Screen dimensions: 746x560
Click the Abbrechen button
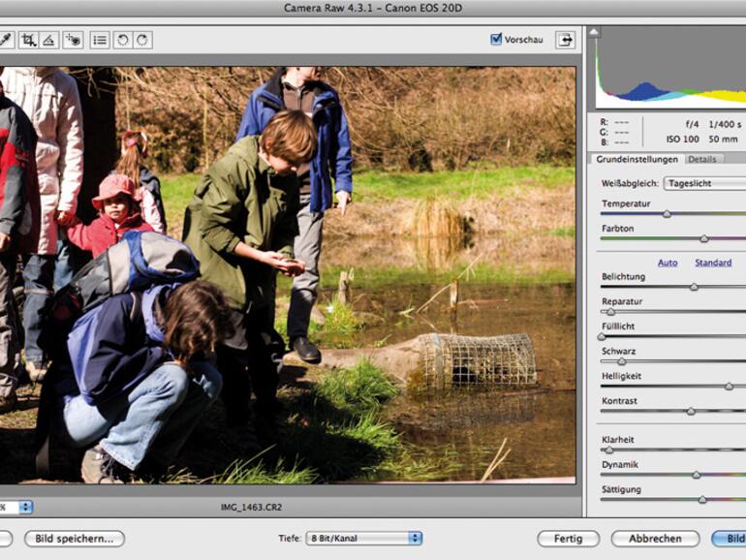pos(655,539)
